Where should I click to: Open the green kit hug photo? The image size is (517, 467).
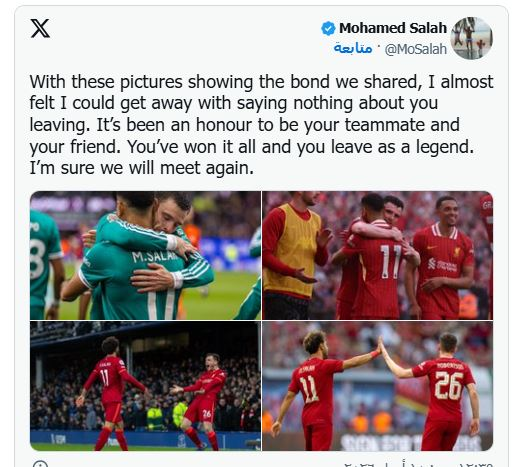coord(145,255)
